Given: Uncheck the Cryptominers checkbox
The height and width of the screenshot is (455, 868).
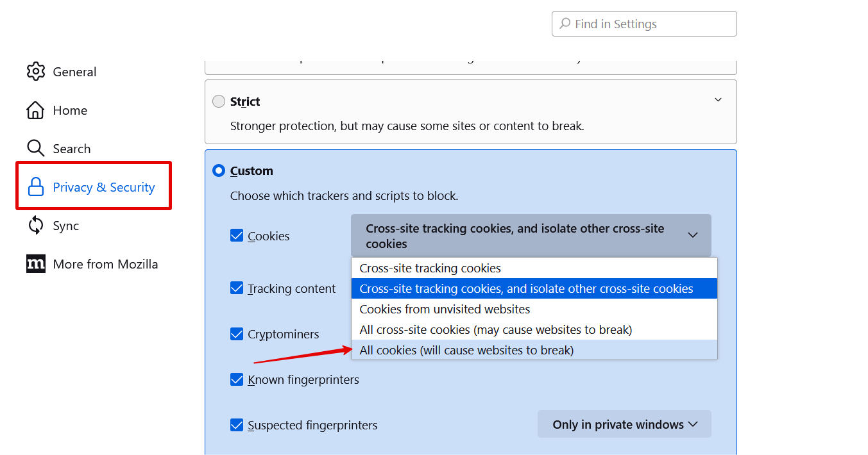Looking at the screenshot, I should click(237, 334).
